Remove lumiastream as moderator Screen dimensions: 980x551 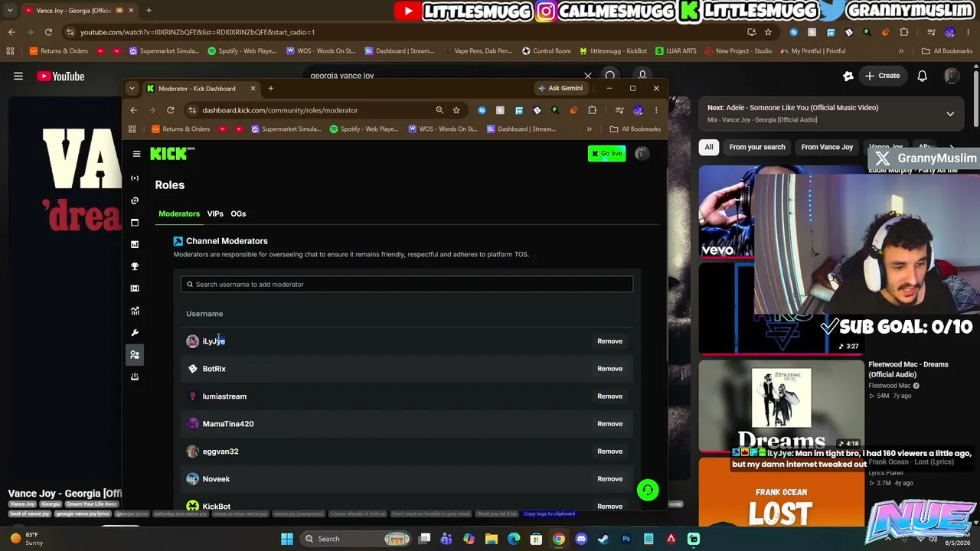(x=610, y=396)
